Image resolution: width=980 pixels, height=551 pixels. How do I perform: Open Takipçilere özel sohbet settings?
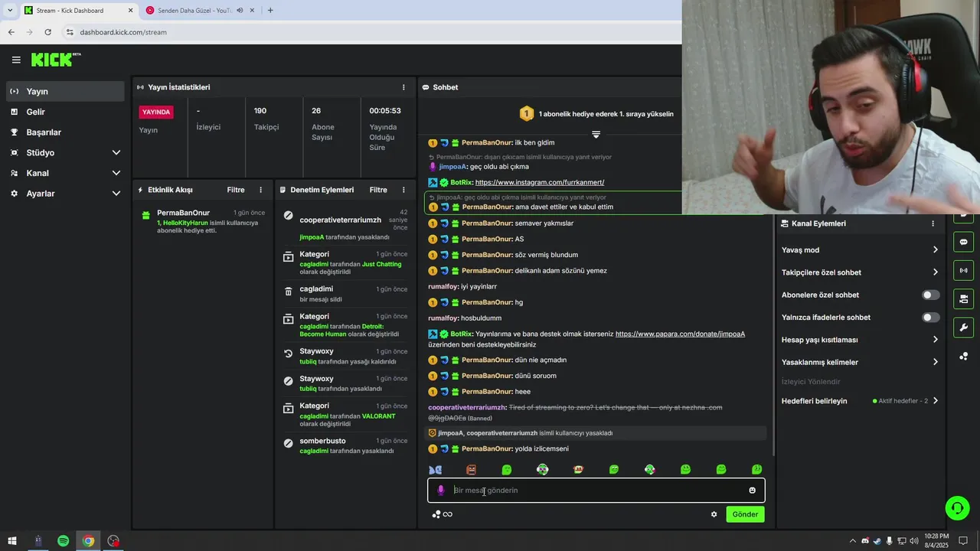860,272
